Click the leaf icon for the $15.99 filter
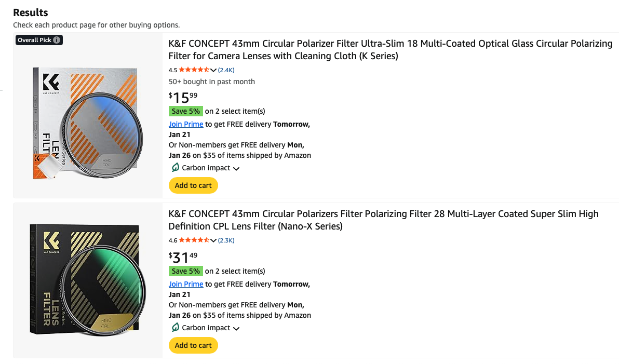This screenshot has width=619, height=364. 176,168
